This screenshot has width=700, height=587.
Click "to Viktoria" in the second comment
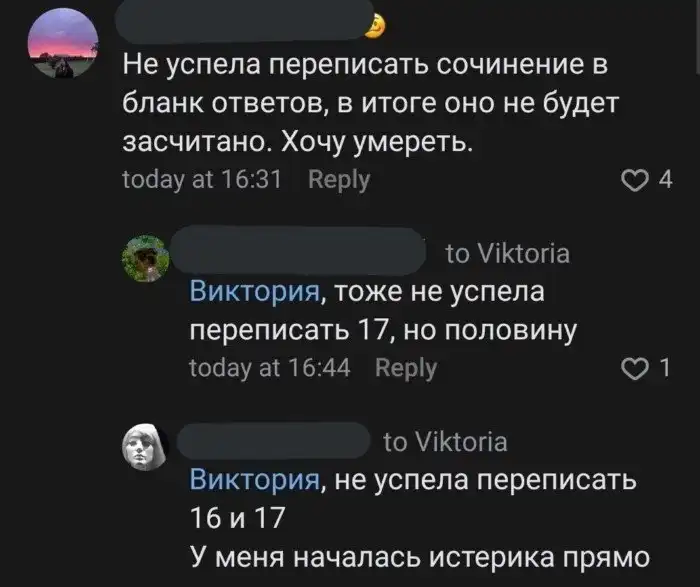(x=506, y=253)
